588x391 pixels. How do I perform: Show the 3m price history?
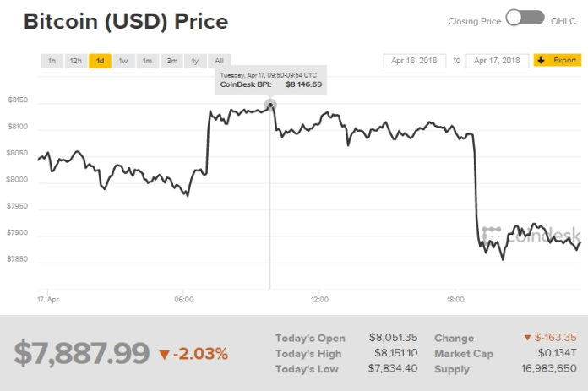click(171, 61)
